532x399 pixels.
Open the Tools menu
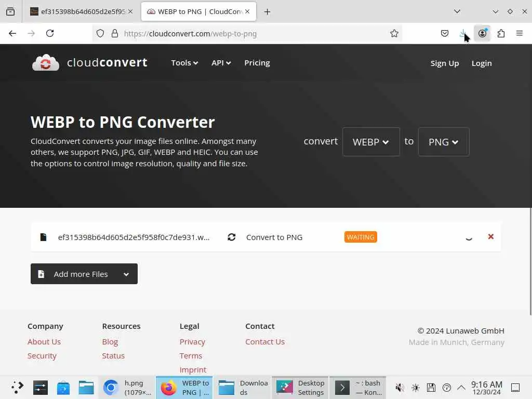coord(184,63)
